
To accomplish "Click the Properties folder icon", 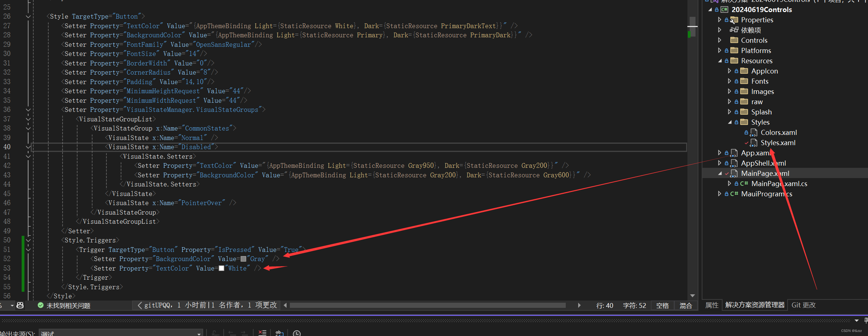I will coord(734,20).
